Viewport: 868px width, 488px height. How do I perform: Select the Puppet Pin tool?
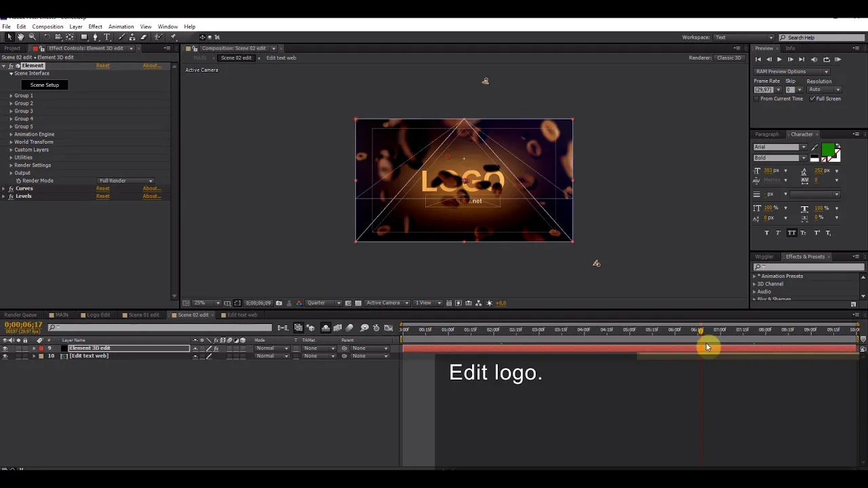pos(172,37)
